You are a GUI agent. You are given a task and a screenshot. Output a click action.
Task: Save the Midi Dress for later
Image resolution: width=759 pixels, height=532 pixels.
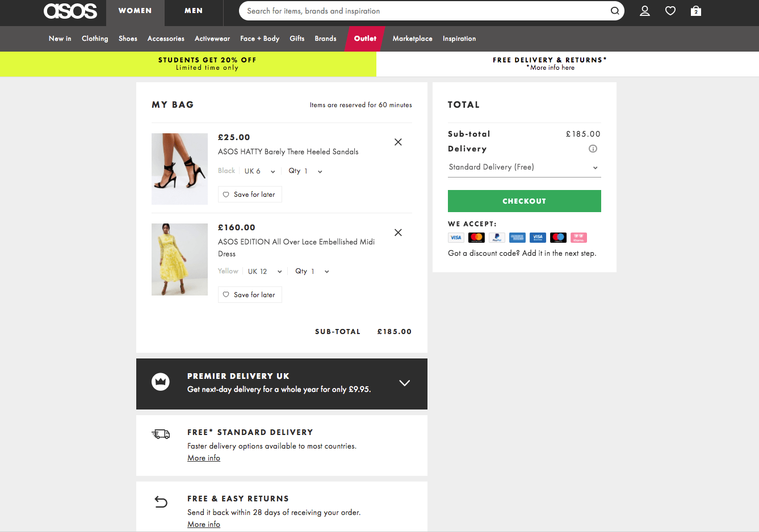pyautogui.click(x=250, y=295)
